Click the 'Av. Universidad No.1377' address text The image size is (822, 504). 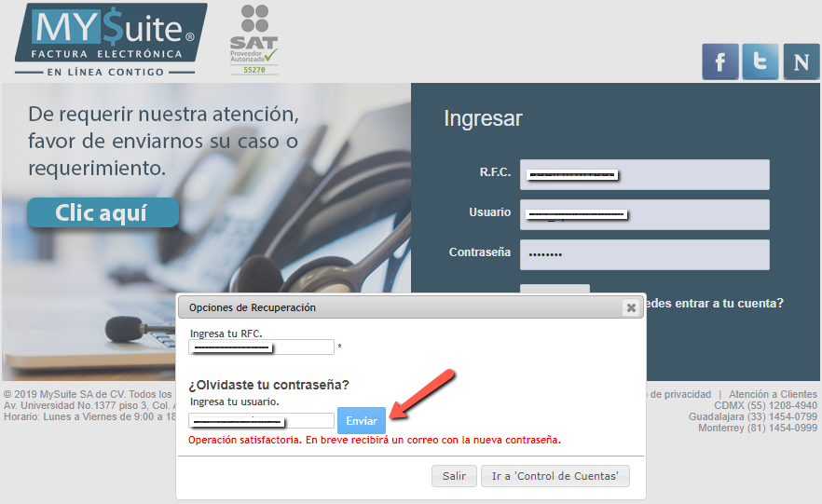(x=58, y=405)
